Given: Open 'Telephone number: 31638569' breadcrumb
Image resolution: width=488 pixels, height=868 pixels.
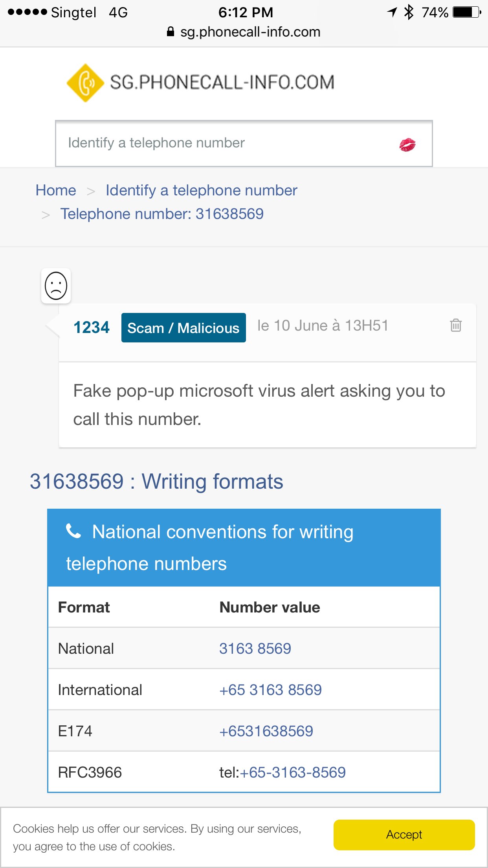Looking at the screenshot, I should [162, 214].
